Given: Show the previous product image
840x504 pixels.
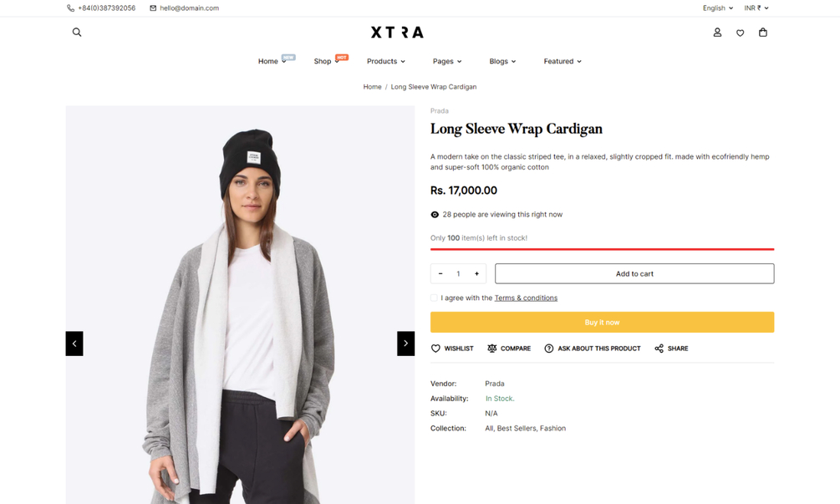Looking at the screenshot, I should [74, 344].
